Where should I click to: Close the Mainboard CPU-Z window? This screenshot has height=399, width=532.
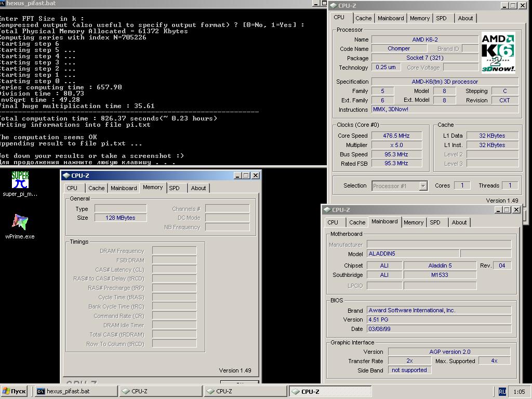(516, 210)
